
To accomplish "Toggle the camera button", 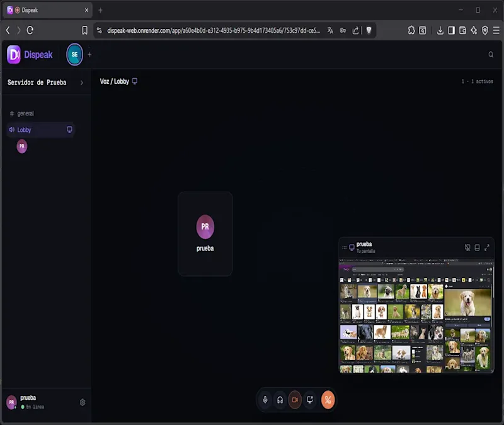I will pos(295,400).
